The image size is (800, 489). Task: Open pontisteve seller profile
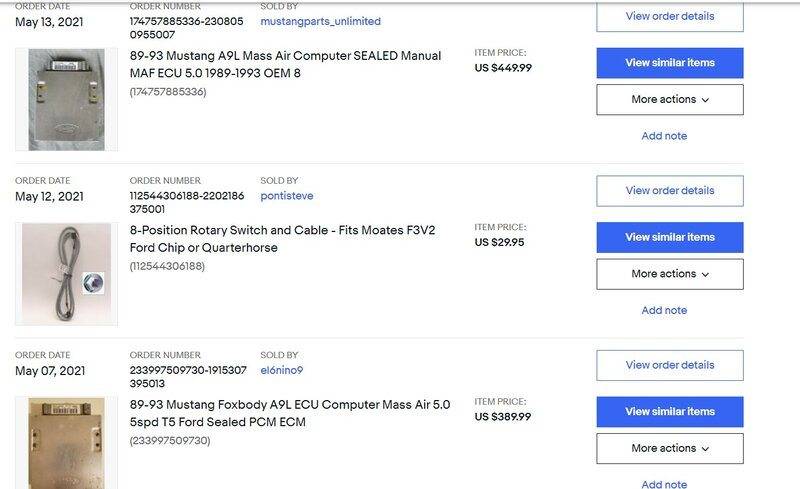287,196
